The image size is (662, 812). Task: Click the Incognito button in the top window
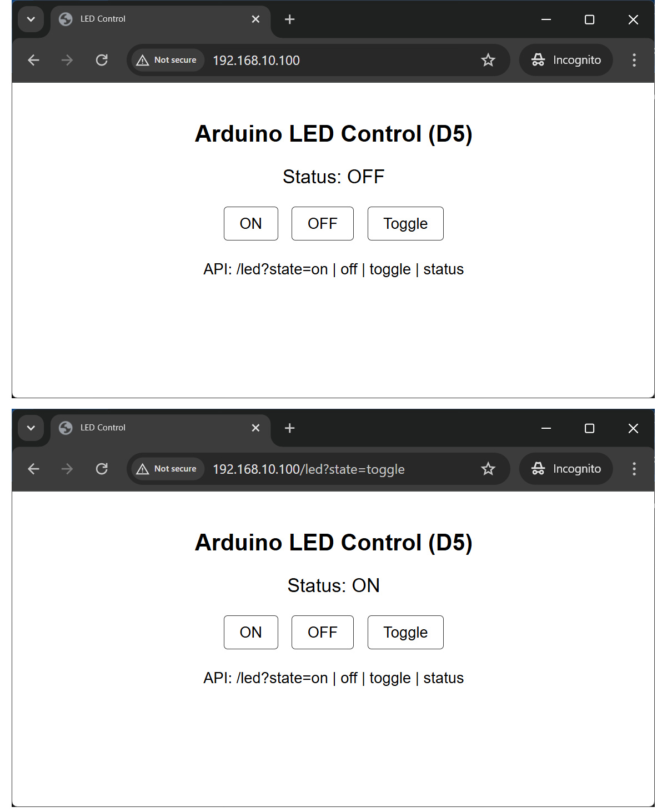tap(566, 60)
